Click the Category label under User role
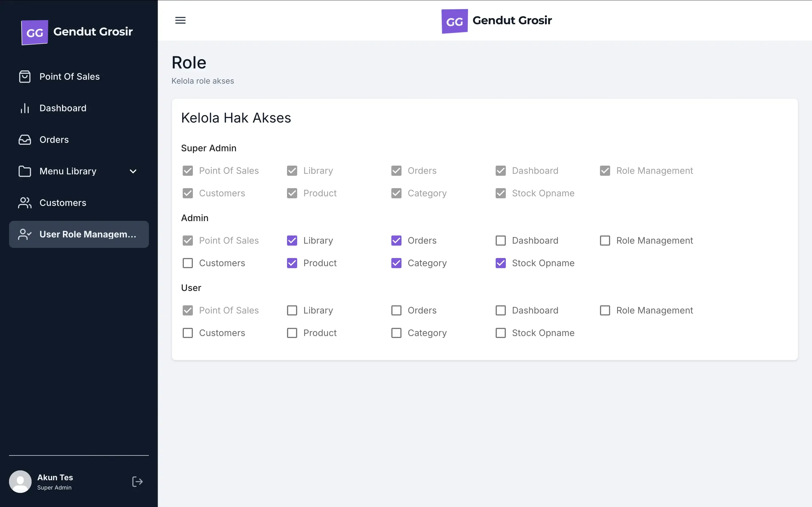This screenshot has width=812, height=507. click(x=427, y=333)
